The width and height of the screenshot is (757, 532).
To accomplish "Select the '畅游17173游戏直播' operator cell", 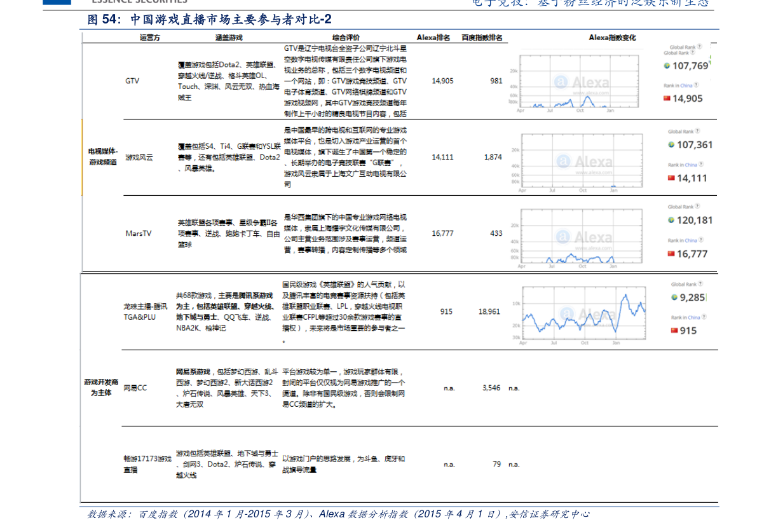I will [x=147, y=464].
